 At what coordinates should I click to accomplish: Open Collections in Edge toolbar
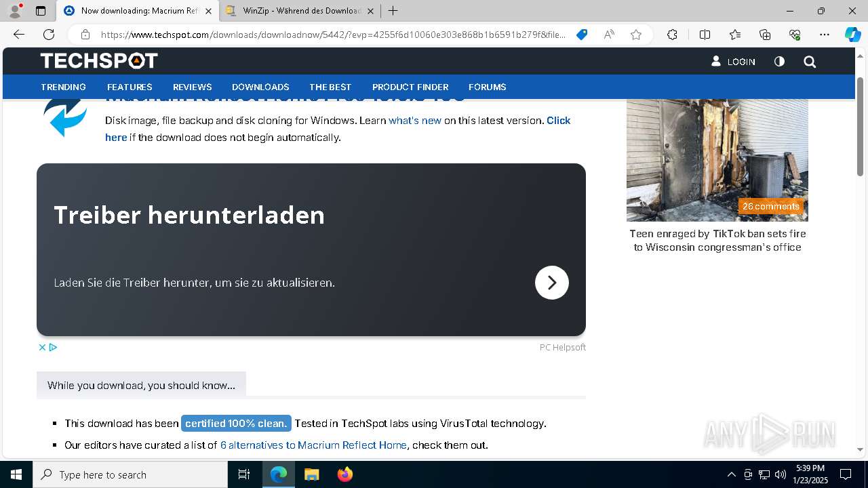[x=765, y=35]
